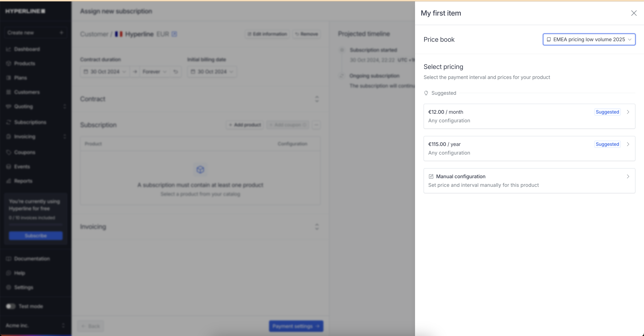Click the Suggested lightbulb icon

(x=426, y=93)
